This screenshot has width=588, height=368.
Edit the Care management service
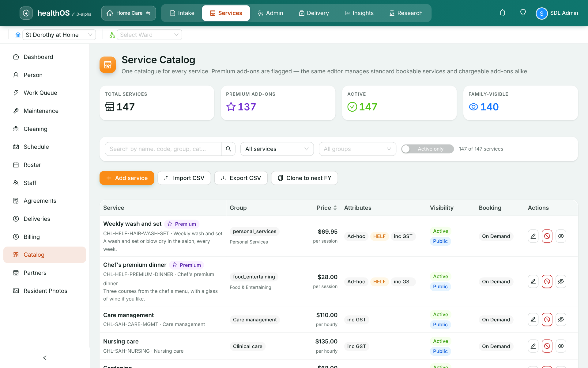coord(533,320)
